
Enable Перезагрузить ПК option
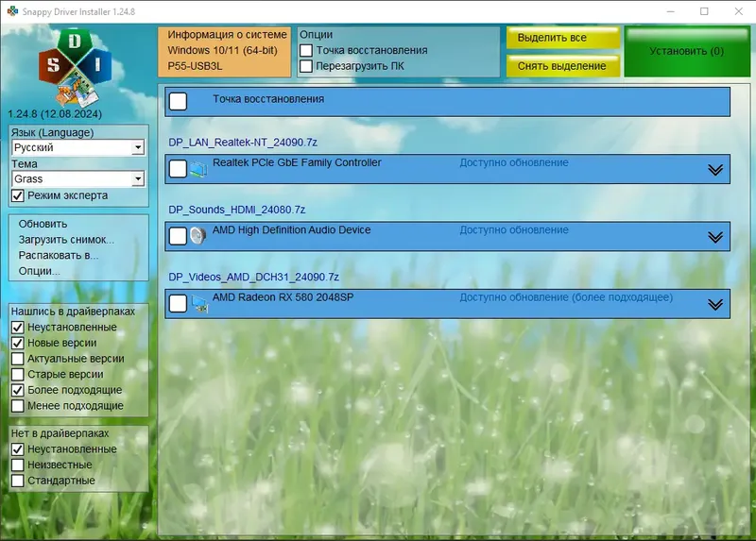[x=306, y=66]
